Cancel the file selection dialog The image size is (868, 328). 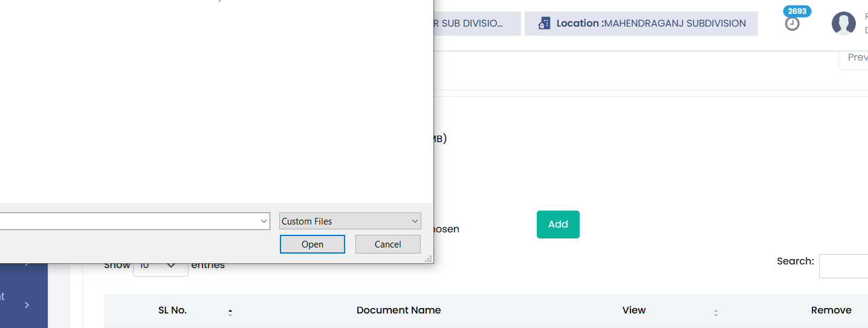click(x=387, y=244)
